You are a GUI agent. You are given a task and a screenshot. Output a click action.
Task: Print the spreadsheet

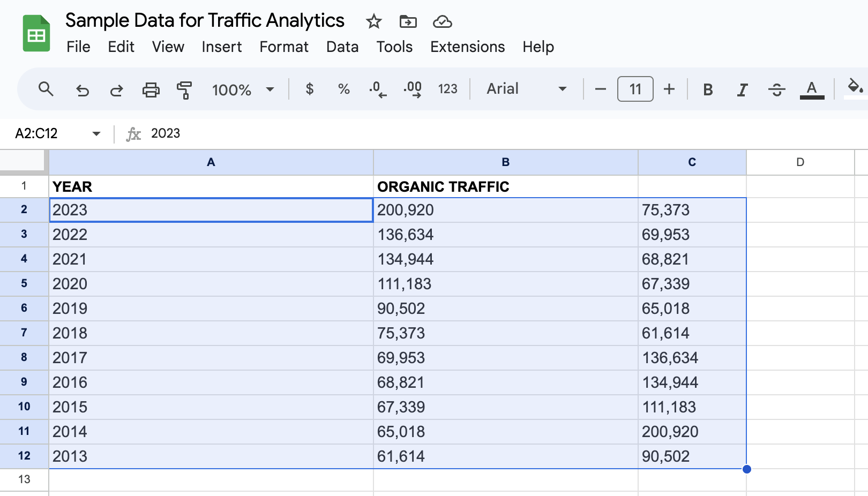click(x=151, y=89)
